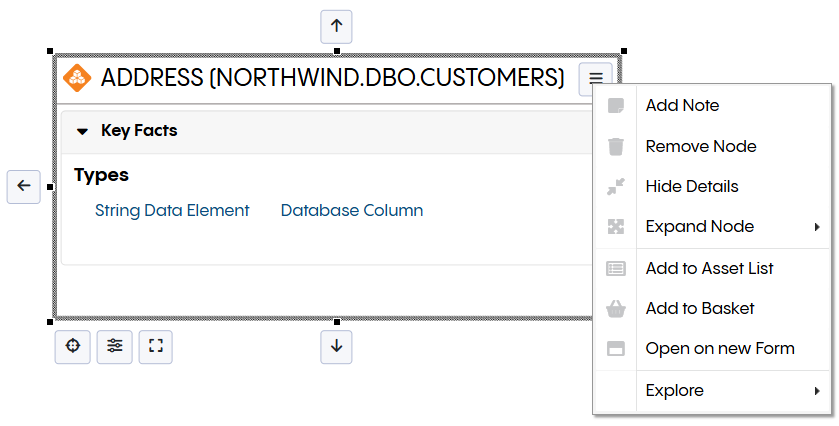839x426 pixels.
Task: Open Database Column type link
Action: [x=352, y=211]
